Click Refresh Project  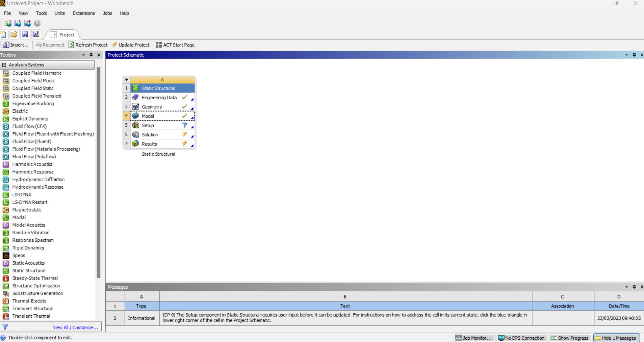(88, 45)
